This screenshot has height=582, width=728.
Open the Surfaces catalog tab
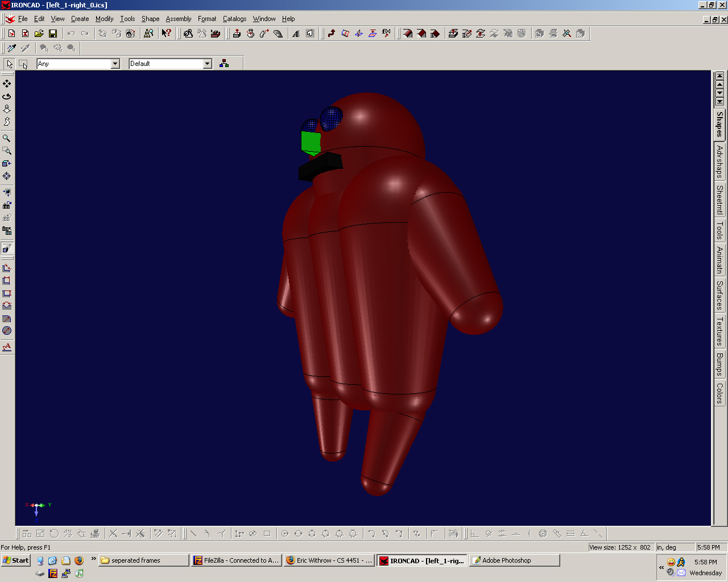coord(719,296)
